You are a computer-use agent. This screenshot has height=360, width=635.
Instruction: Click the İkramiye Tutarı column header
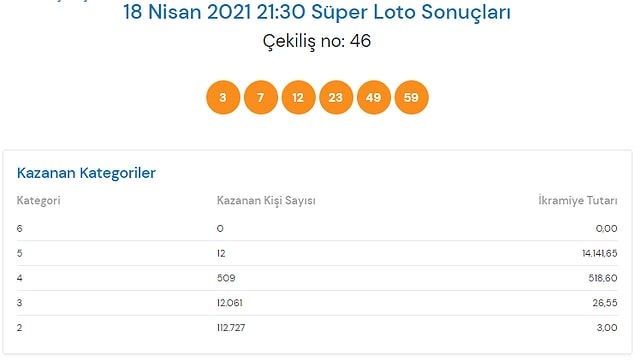tap(578, 200)
